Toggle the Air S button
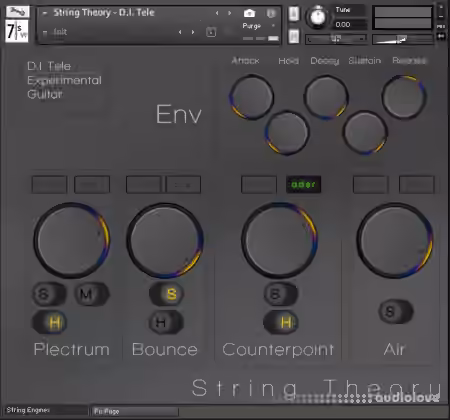 point(396,312)
